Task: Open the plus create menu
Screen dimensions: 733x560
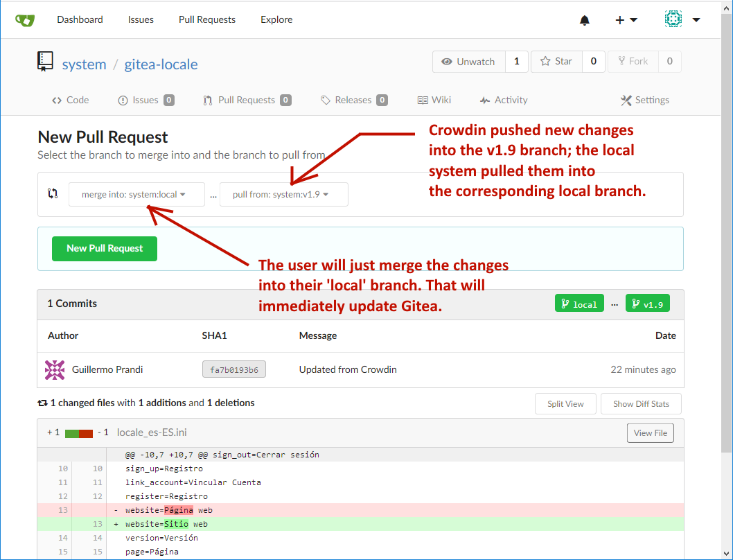Action: pos(626,20)
